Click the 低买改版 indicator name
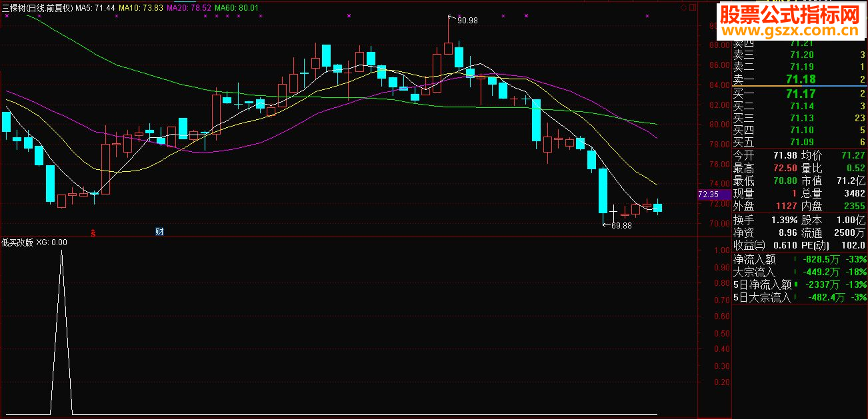This screenshot has height=419, width=868. pos(17,243)
